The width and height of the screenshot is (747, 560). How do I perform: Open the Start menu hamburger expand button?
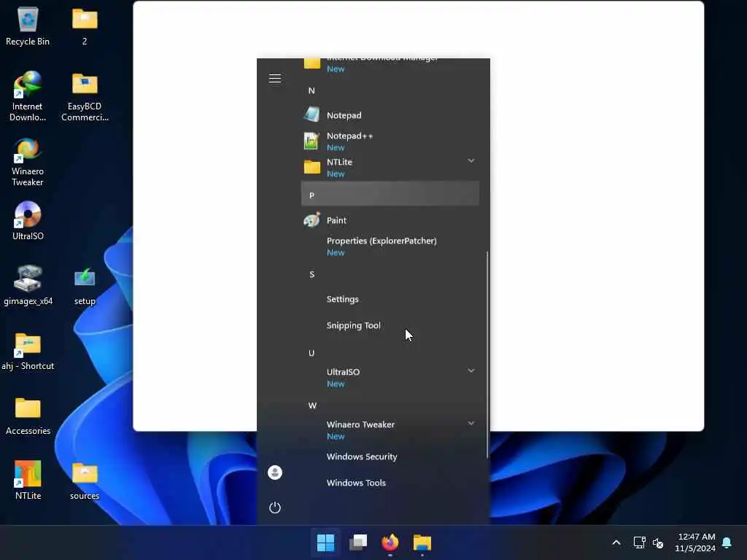pos(275,79)
